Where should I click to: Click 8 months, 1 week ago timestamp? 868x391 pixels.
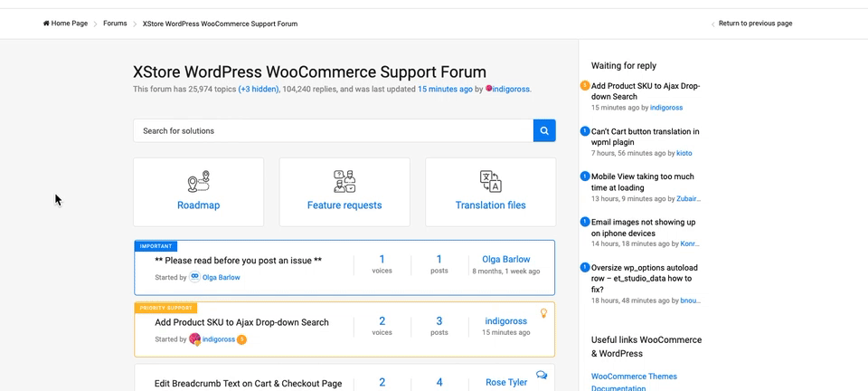506,272
